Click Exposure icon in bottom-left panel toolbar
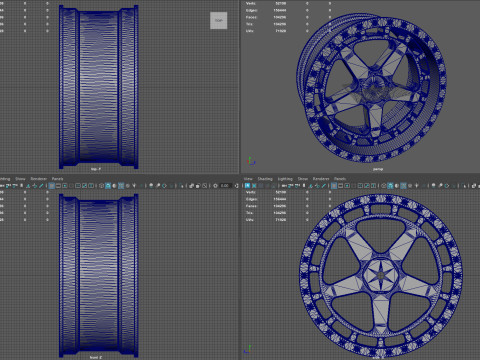This screenshot has width=480, height=360. [215, 186]
